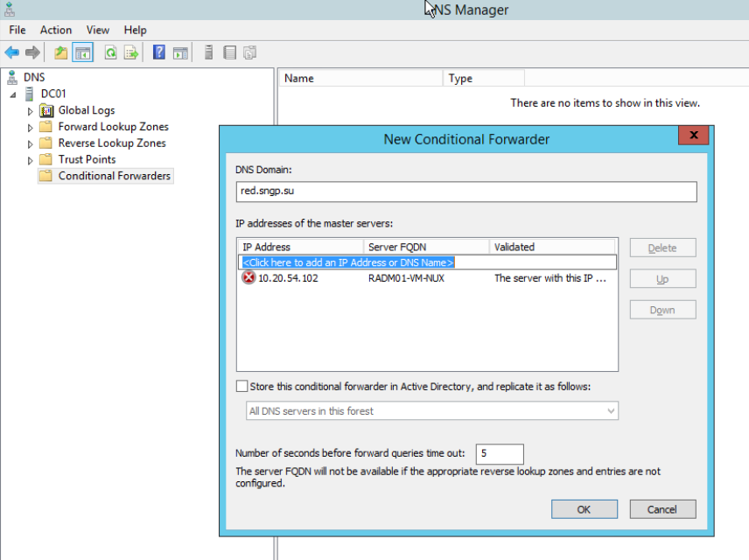Click the red error icon beside 10.20.54.102
This screenshot has width=749, height=560.
248,278
